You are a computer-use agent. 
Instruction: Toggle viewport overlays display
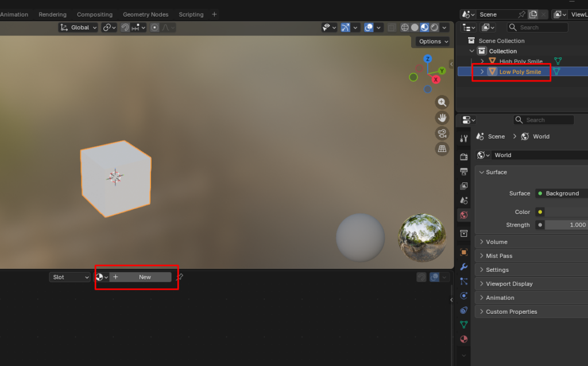click(369, 28)
